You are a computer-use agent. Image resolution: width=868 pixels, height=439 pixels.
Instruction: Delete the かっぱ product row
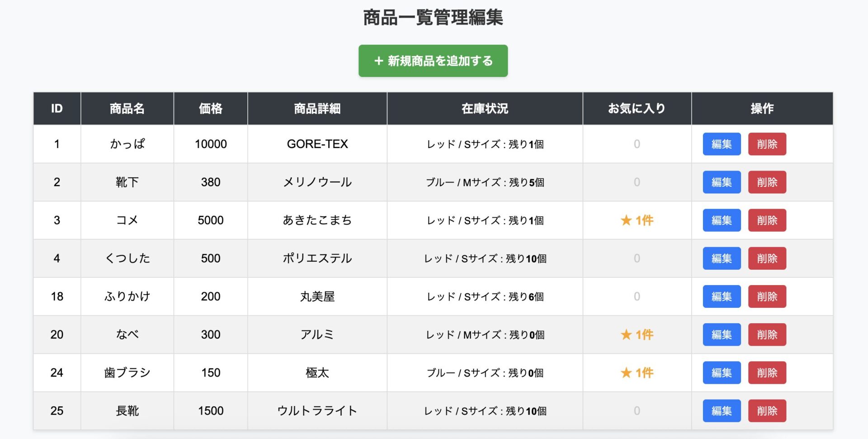coord(767,144)
